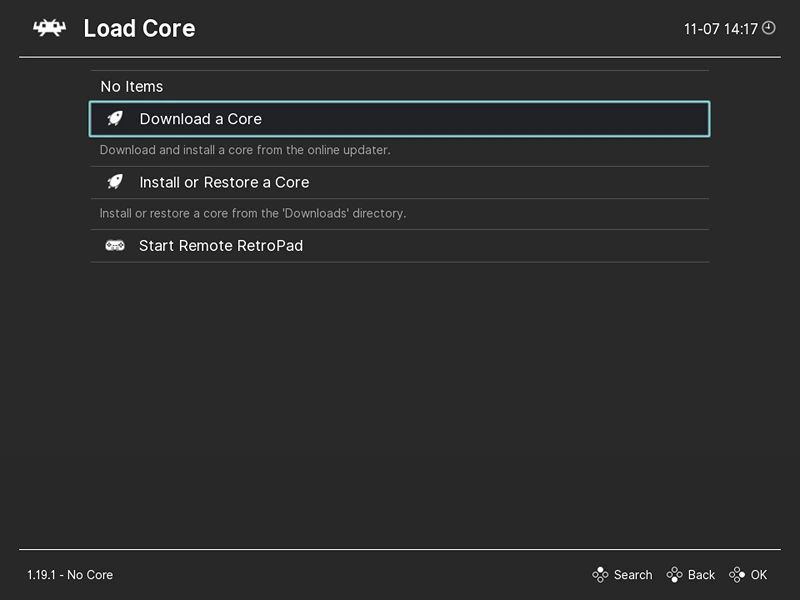Click the OK label in the footer

(759, 575)
